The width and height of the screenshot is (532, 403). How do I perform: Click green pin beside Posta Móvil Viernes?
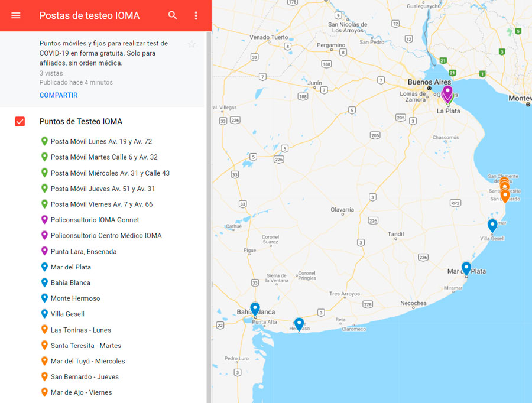pyautogui.click(x=44, y=204)
